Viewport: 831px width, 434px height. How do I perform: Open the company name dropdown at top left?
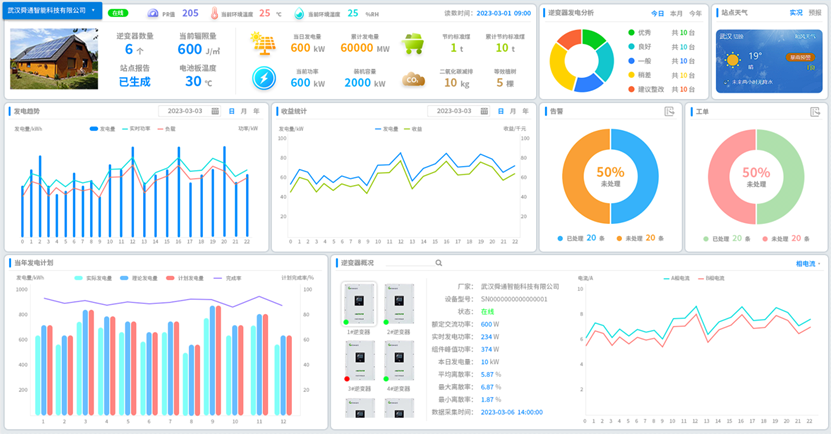click(94, 10)
